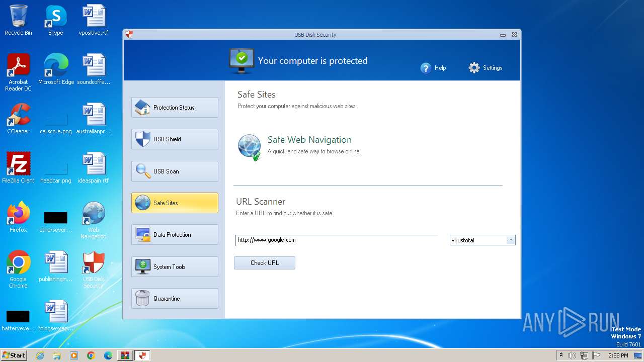Screen dimensions: 644x362
Task: Select the Acrobat Reader DC shortcut
Action: (18, 72)
